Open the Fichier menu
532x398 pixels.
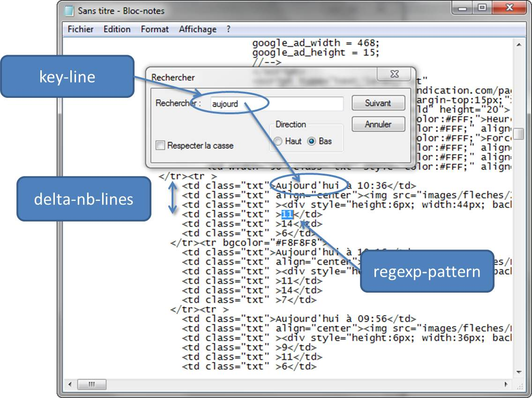coord(81,29)
